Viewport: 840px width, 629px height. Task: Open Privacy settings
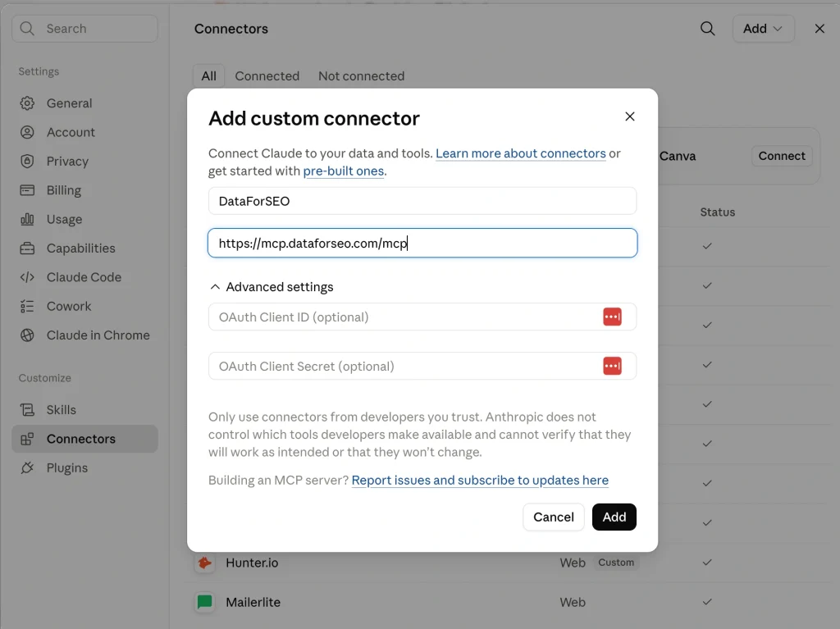pos(84,161)
